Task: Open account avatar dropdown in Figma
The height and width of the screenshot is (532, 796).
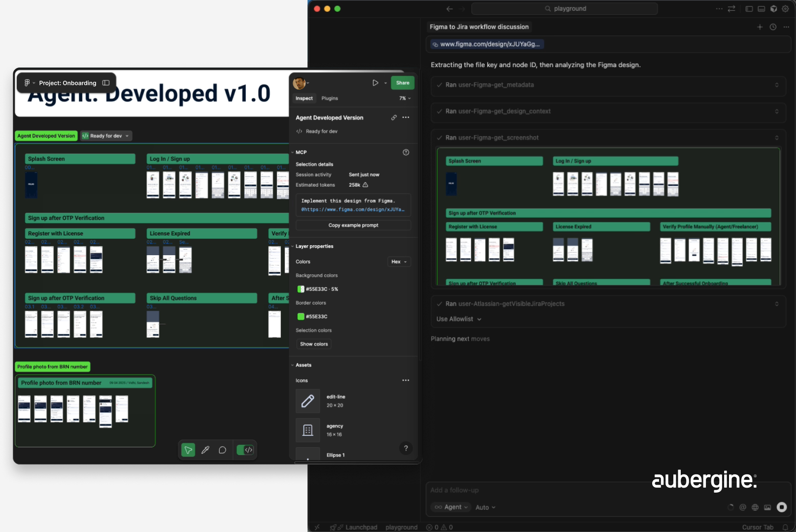Action: click(x=301, y=83)
